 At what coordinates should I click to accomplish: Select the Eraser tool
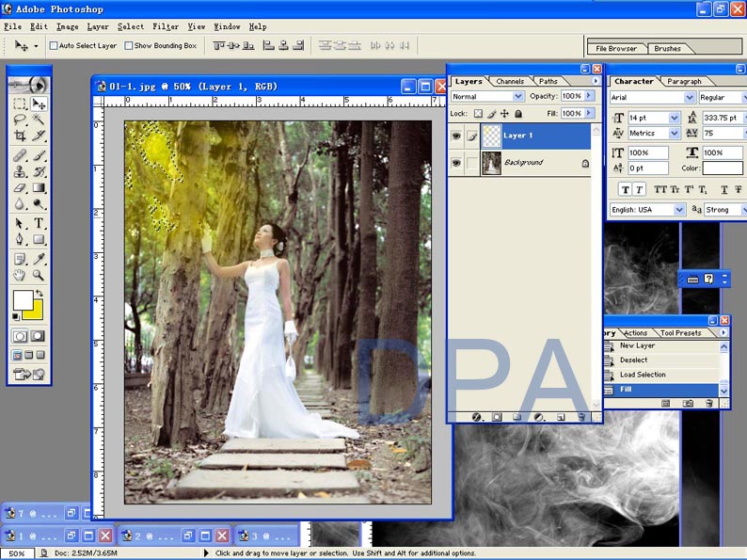[20, 188]
